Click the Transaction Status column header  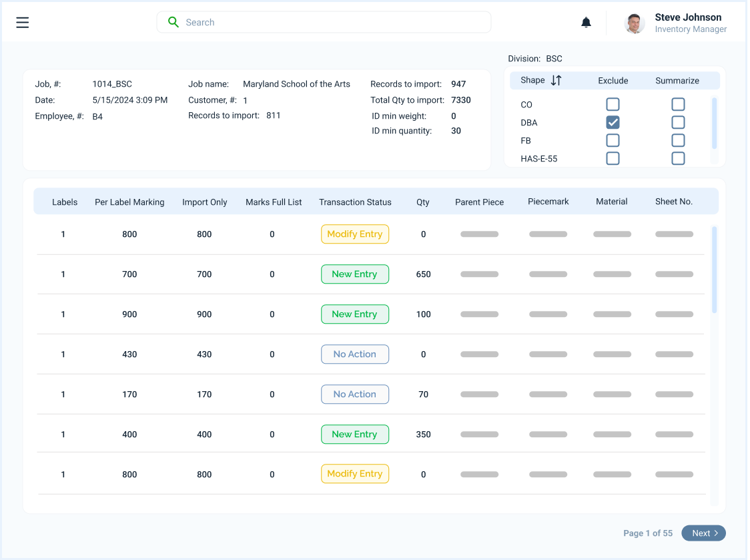click(355, 202)
